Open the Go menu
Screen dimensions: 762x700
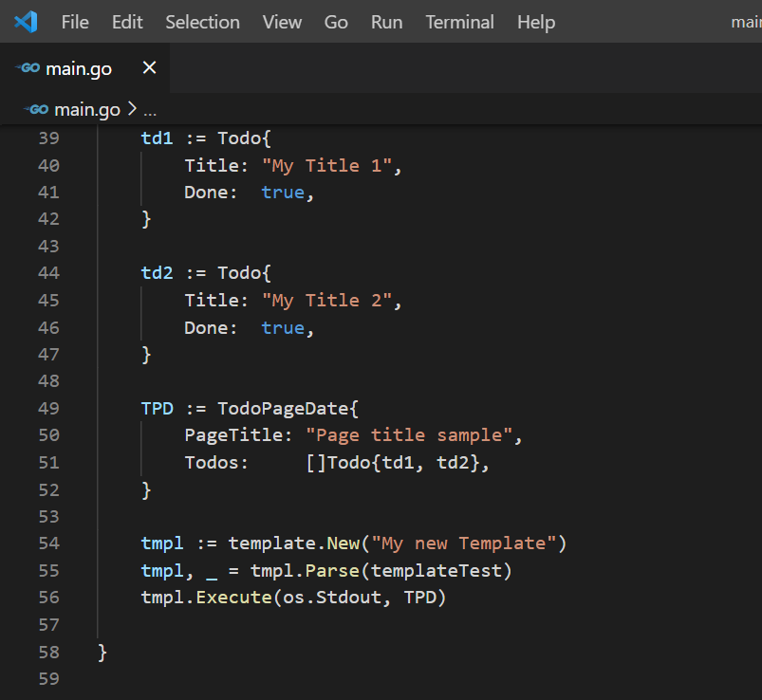(336, 23)
